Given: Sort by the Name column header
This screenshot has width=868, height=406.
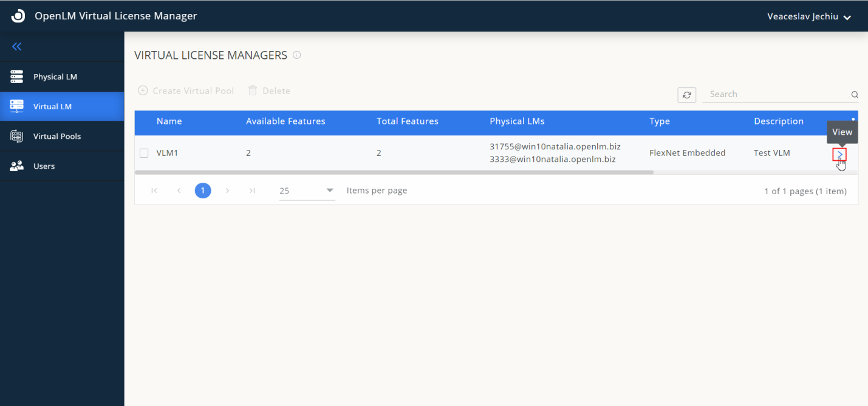Looking at the screenshot, I should [169, 121].
